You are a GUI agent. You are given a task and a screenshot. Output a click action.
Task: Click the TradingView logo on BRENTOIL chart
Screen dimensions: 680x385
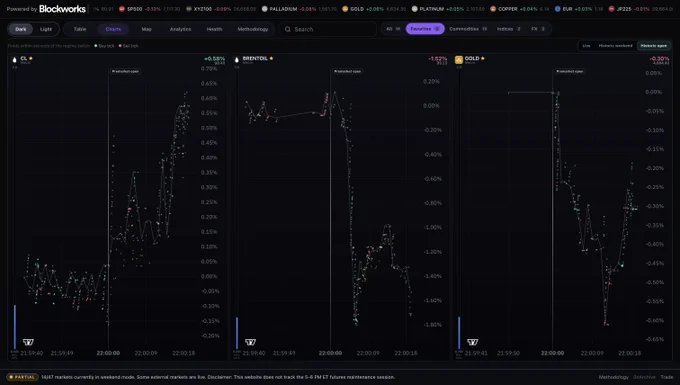point(250,342)
